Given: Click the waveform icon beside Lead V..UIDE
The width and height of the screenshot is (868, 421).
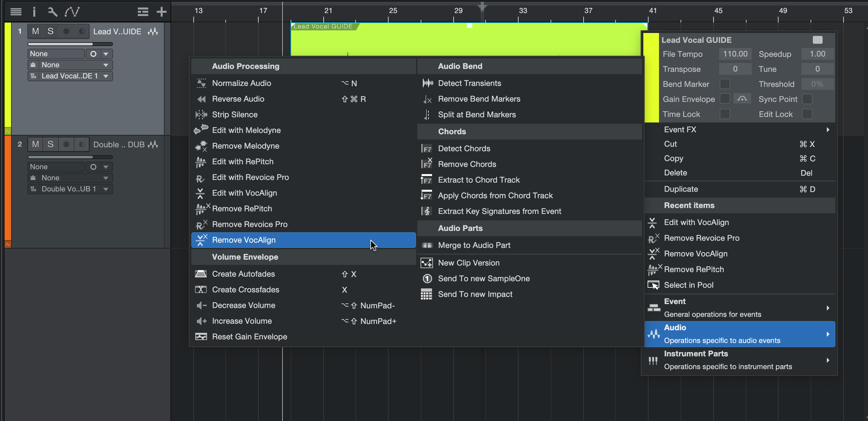Looking at the screenshot, I should click(x=153, y=31).
